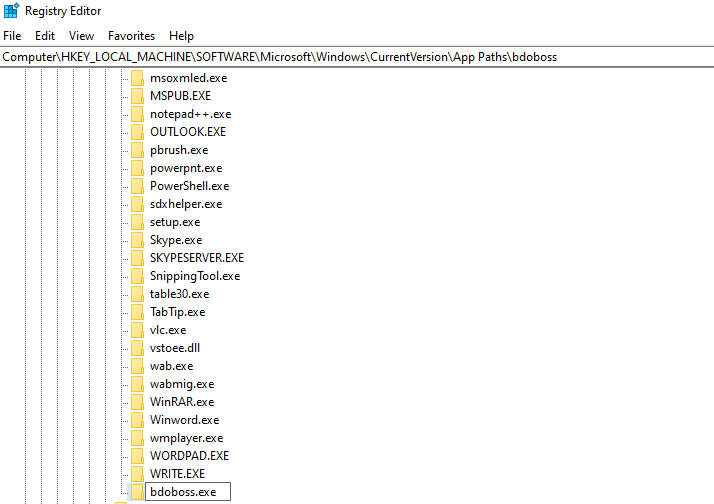Select the table30.exe key name
This screenshot has height=504, width=714.
[x=179, y=294]
